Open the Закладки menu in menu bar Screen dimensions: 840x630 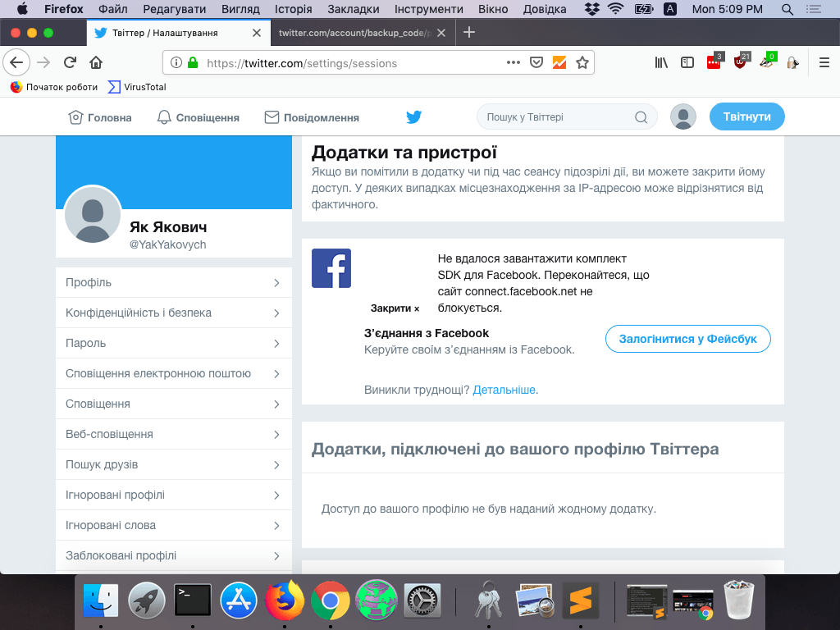pos(353,9)
